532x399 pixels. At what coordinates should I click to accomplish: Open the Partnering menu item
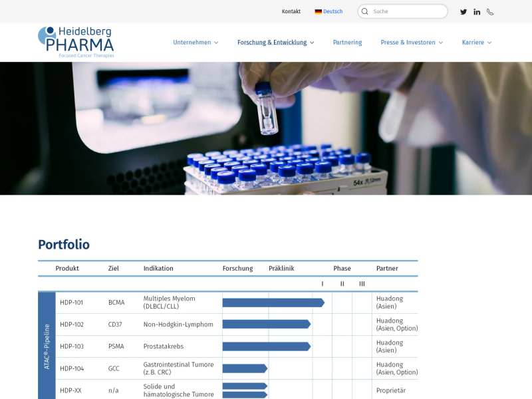(347, 43)
